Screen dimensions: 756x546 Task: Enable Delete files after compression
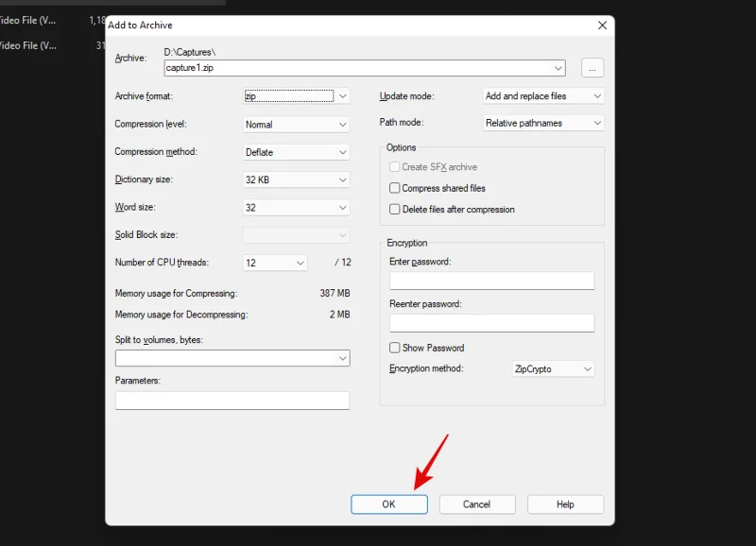394,209
